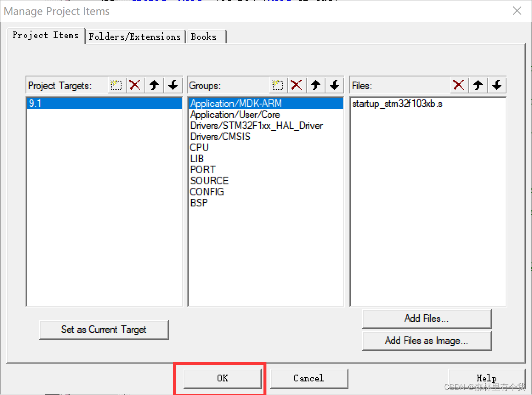Select the LIB group

point(266,159)
